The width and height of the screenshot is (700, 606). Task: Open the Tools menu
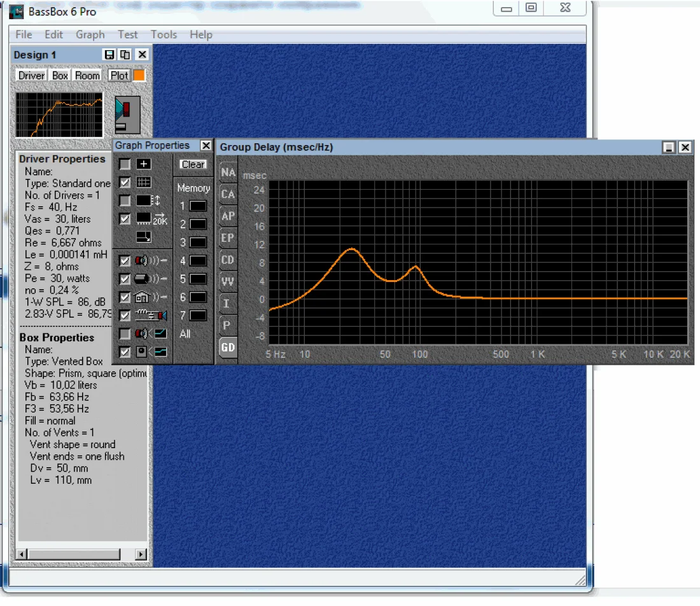click(164, 35)
